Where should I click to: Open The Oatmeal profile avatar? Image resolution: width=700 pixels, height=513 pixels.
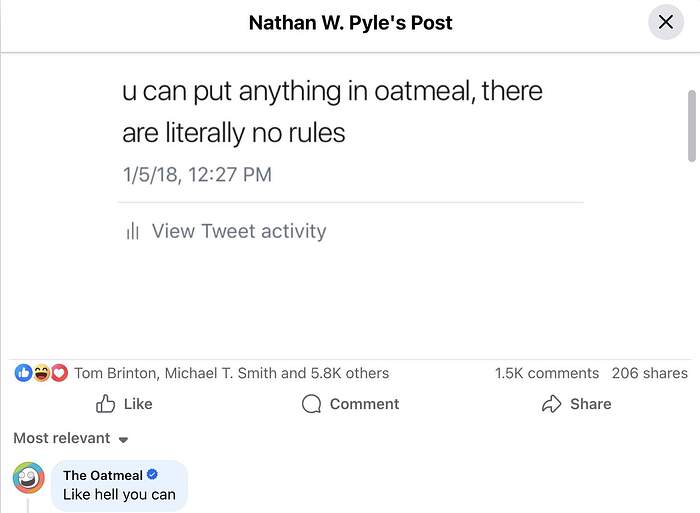coord(29,478)
